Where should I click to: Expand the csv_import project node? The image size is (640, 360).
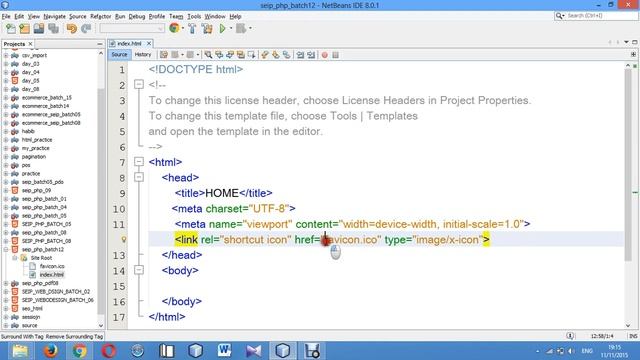pyautogui.click(x=6, y=55)
